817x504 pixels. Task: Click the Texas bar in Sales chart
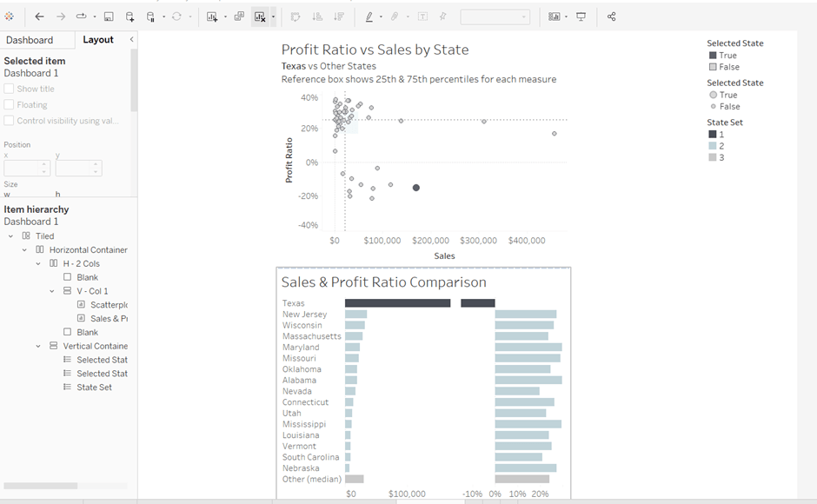(397, 303)
